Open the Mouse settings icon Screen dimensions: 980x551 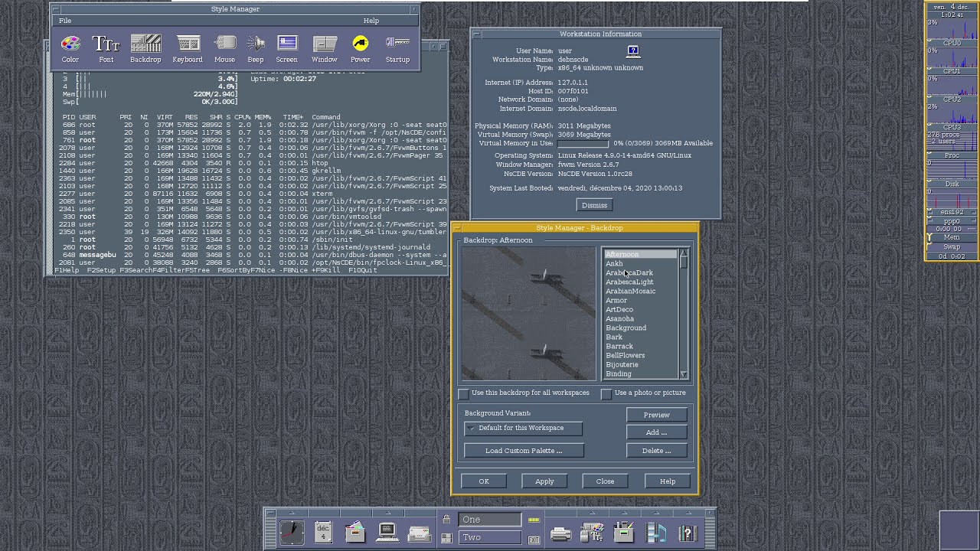click(224, 47)
